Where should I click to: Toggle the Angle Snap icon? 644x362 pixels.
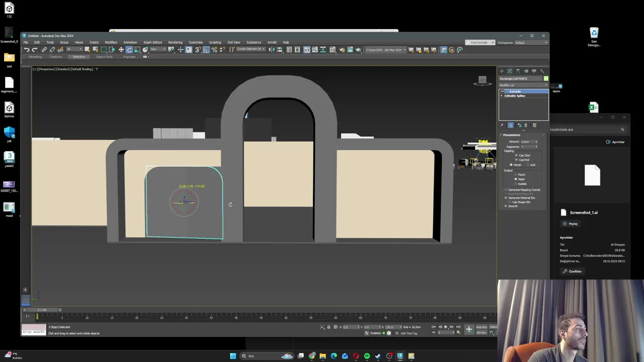pyautogui.click(x=206, y=49)
